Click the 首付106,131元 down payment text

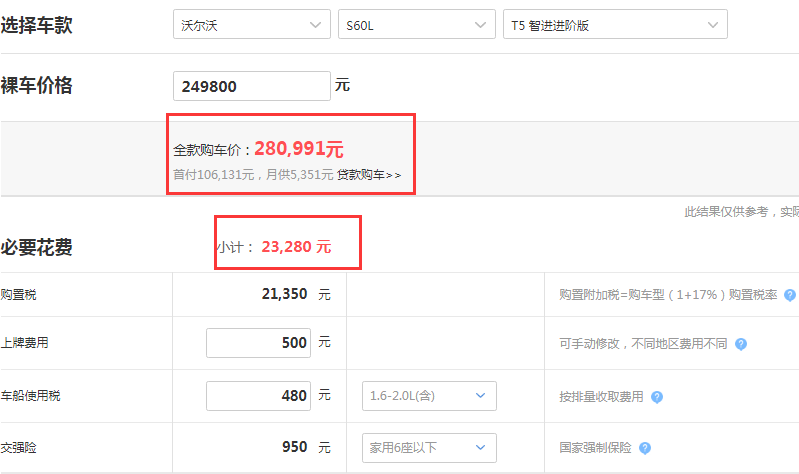pyautogui.click(x=214, y=175)
